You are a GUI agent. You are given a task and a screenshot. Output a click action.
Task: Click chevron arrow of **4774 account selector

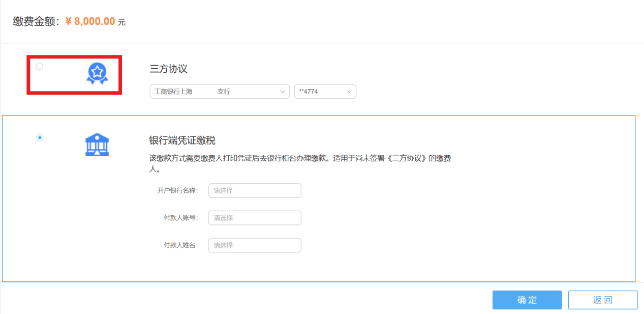tap(349, 92)
